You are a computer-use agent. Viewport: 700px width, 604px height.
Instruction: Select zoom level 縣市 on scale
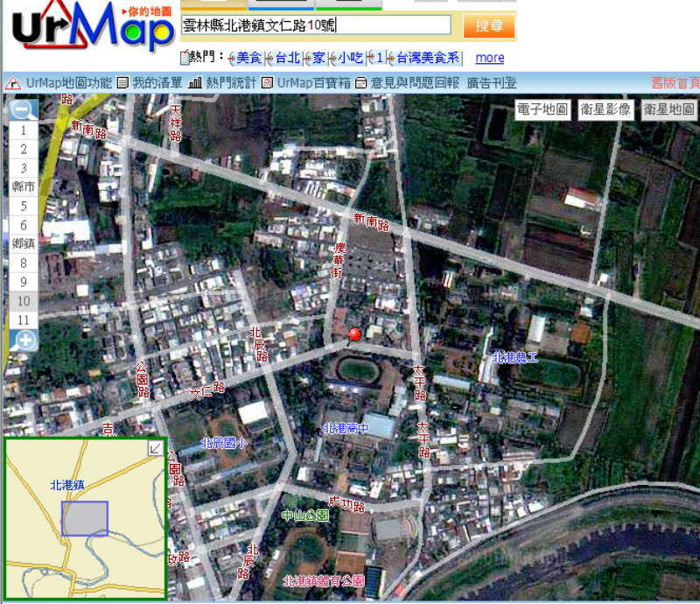click(24, 186)
